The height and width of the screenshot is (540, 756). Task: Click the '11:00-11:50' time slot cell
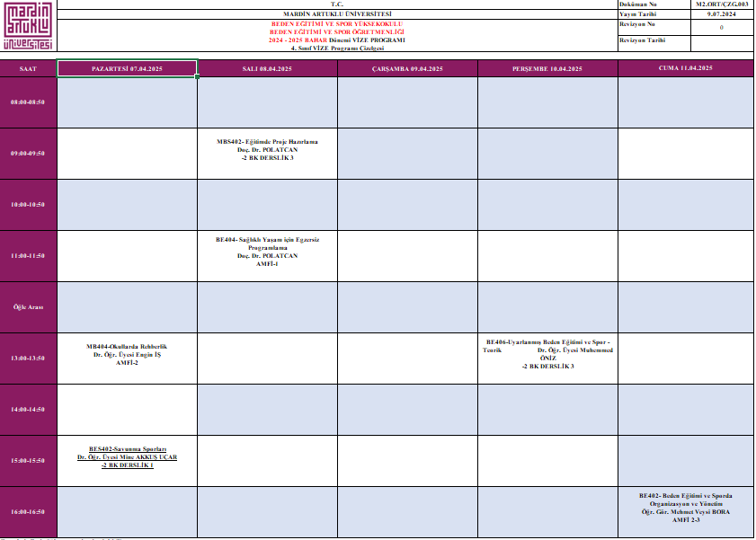(x=28, y=256)
